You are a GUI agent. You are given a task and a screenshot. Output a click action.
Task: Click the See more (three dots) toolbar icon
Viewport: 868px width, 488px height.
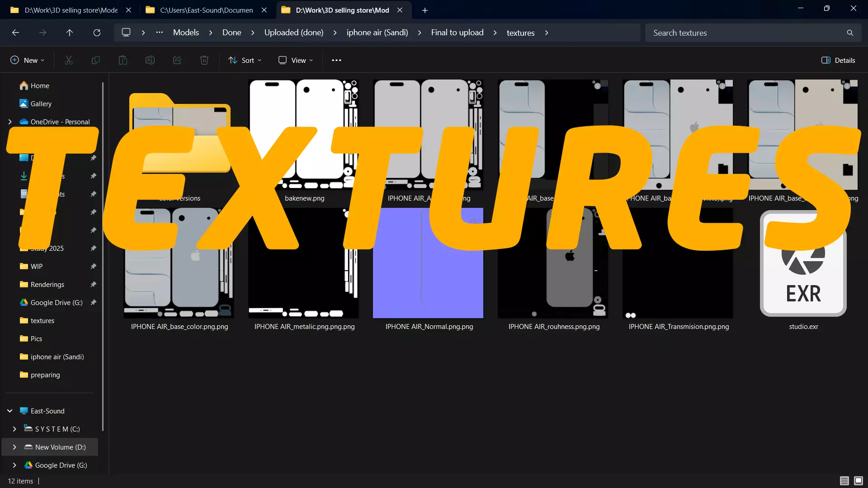coord(336,60)
